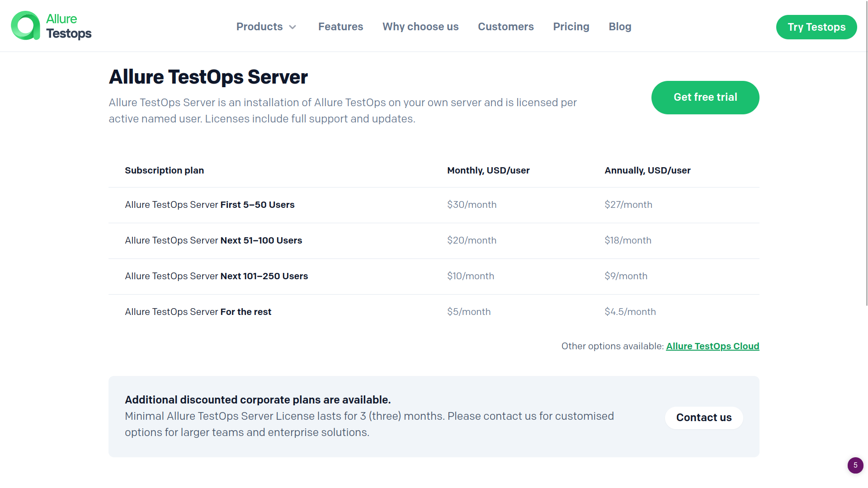Click the Try Testops button

816,27
